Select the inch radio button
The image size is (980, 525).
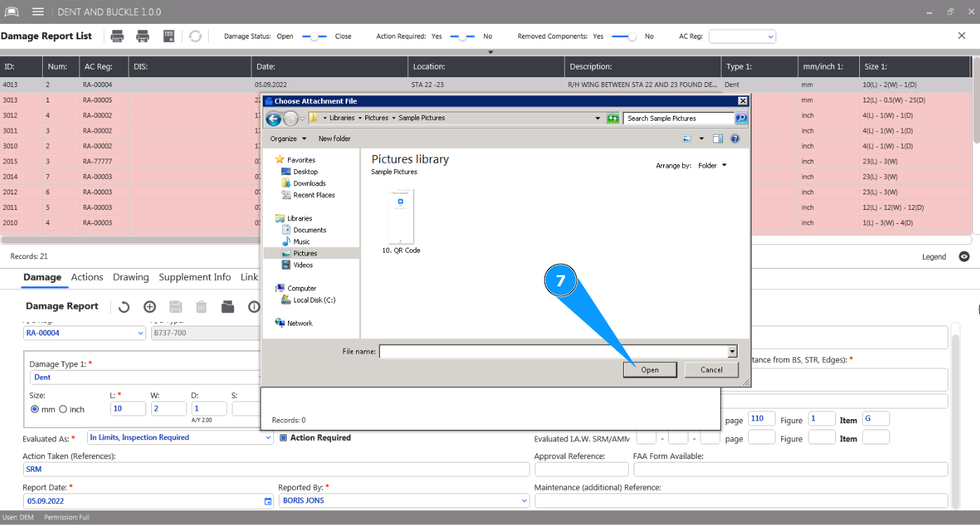pos(63,409)
